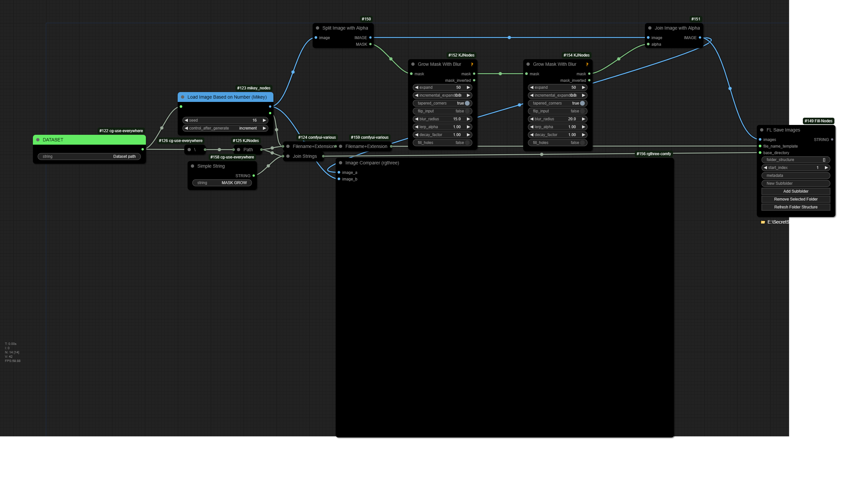Click the dot on Filename+Extension node #124
868x480 pixels.
[x=288, y=146]
